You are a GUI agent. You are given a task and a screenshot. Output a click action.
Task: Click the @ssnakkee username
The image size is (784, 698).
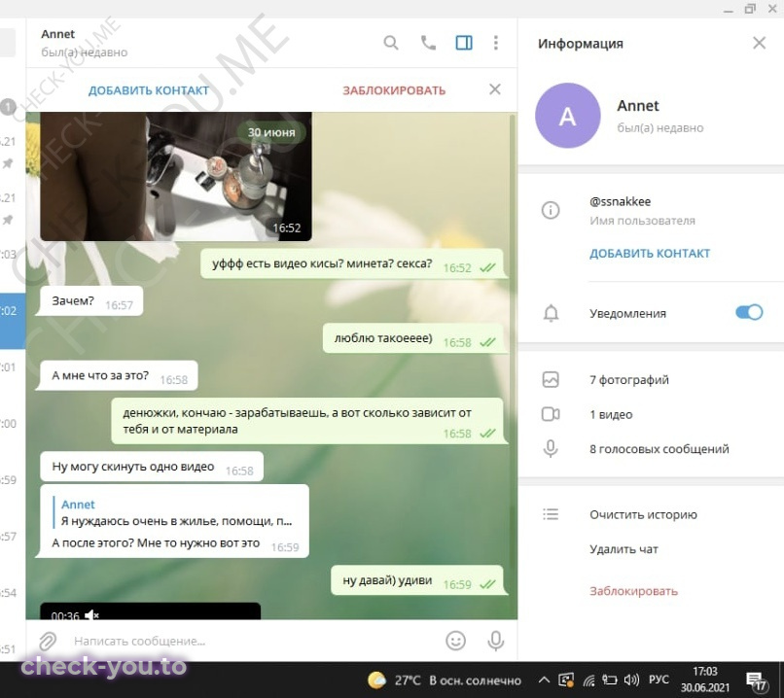[x=620, y=201]
